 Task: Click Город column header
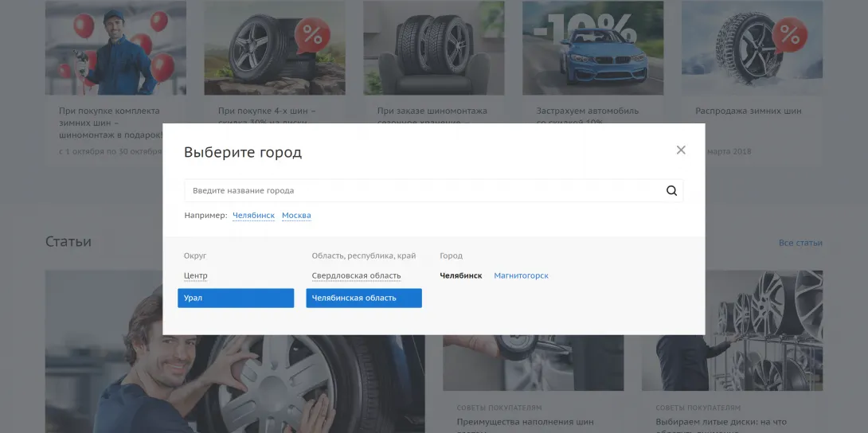coord(452,256)
